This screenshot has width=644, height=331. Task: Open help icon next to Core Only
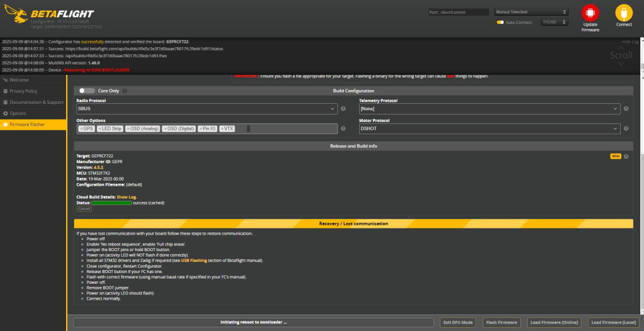coord(125,91)
